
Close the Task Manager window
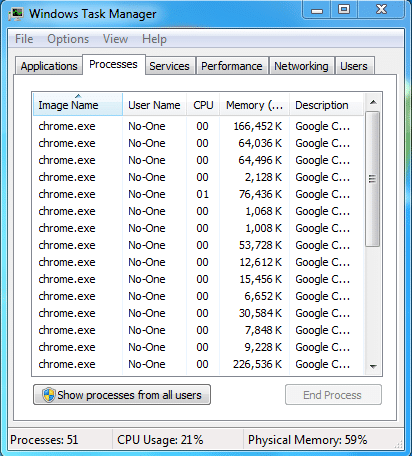381,10
